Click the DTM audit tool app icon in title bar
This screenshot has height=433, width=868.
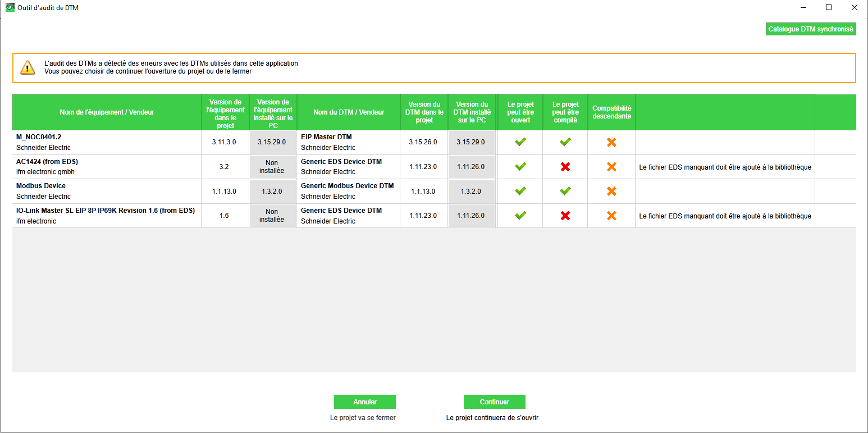point(10,8)
